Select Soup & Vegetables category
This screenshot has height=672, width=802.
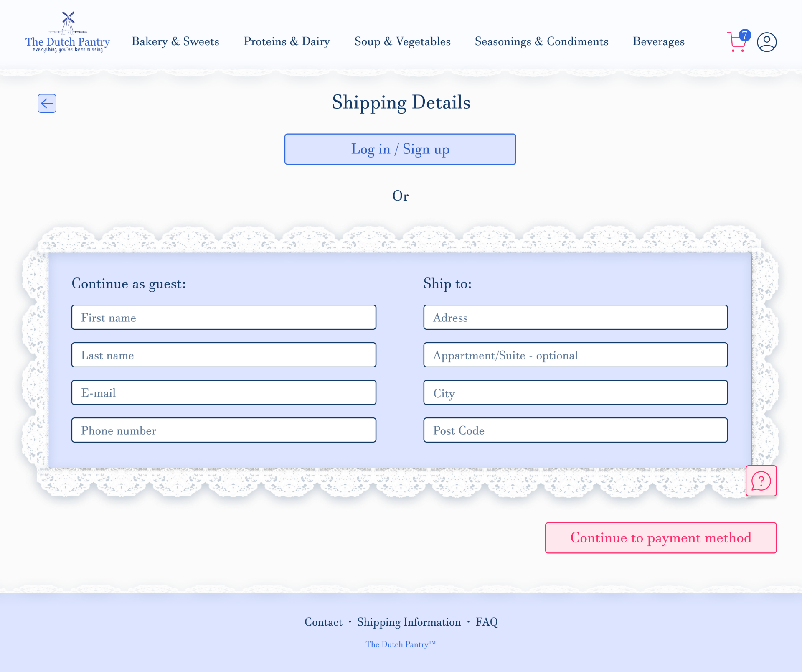point(402,41)
